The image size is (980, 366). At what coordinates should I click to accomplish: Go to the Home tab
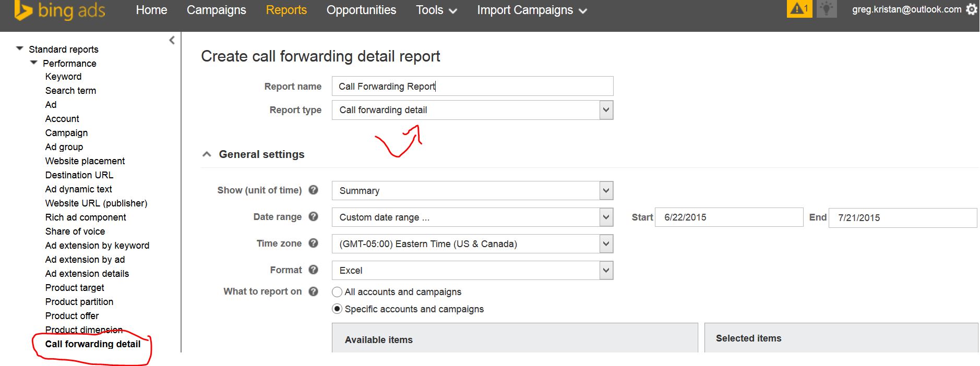(151, 10)
